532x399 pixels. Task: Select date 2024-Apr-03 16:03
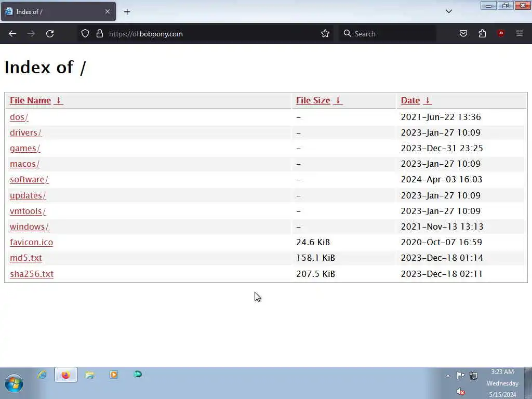click(x=442, y=179)
